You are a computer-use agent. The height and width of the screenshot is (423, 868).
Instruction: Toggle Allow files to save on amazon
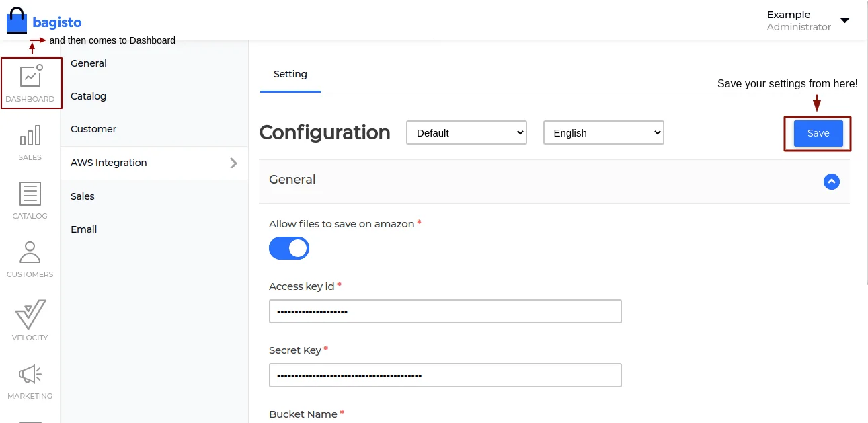289,248
